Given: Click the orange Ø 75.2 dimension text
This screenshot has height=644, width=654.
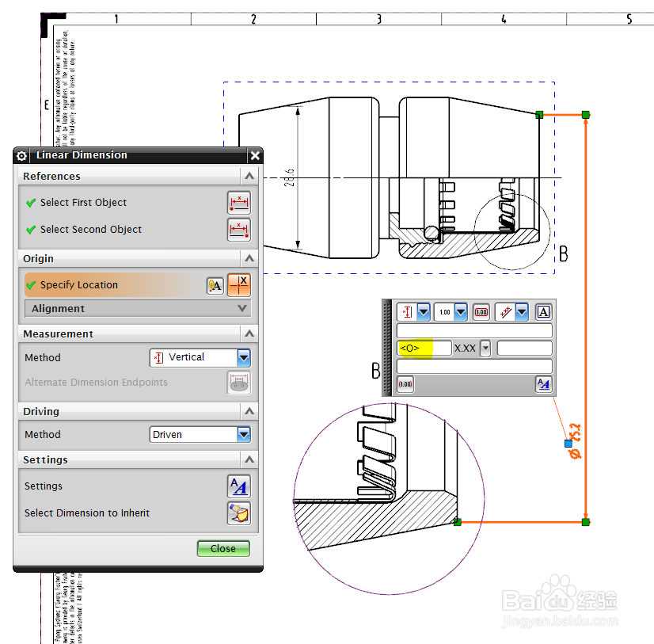Looking at the screenshot, I should click(x=575, y=441).
